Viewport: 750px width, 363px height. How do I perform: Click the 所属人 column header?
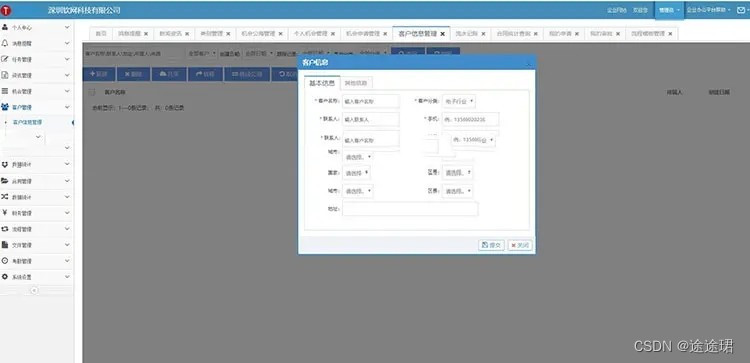coord(673,92)
